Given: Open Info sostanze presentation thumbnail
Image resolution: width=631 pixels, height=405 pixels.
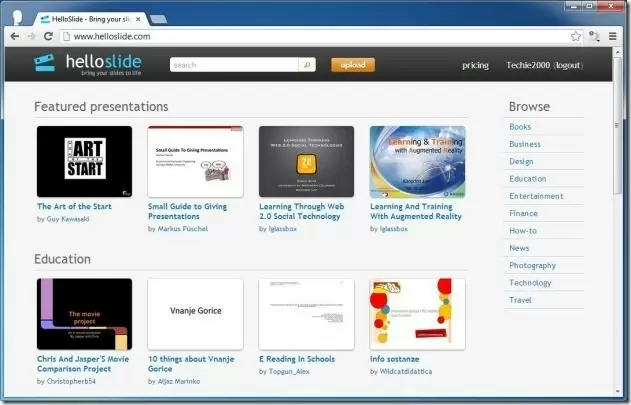Looking at the screenshot, I should click(x=417, y=313).
